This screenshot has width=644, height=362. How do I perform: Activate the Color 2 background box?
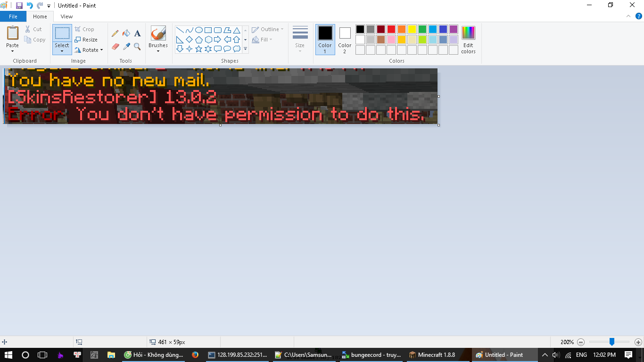[x=345, y=40]
